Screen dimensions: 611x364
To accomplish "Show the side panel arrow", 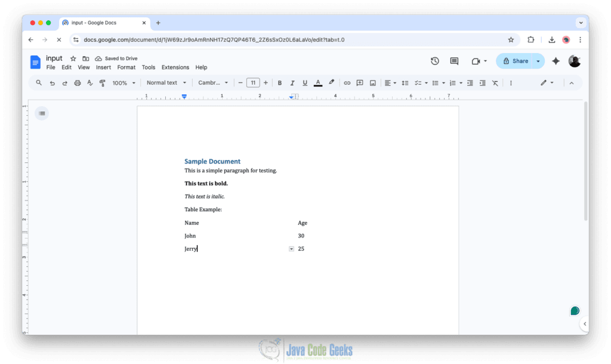I will click(x=585, y=324).
